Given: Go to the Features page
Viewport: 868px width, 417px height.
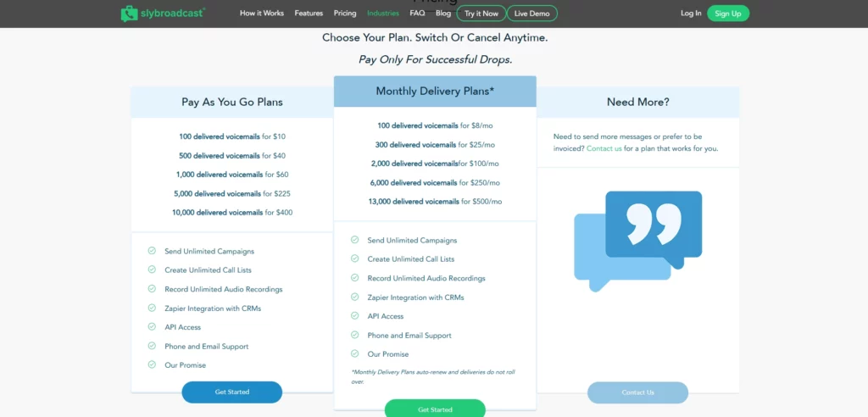Looking at the screenshot, I should 309,14.
